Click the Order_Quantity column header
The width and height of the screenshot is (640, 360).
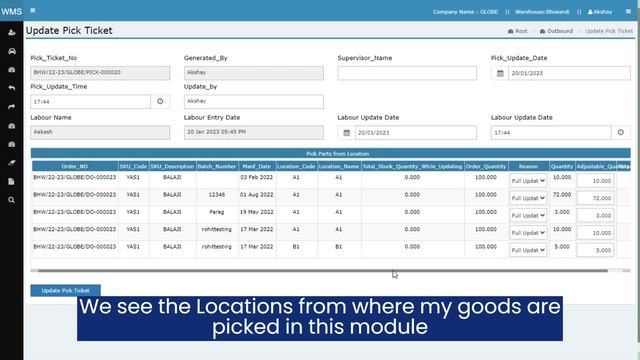(486, 167)
